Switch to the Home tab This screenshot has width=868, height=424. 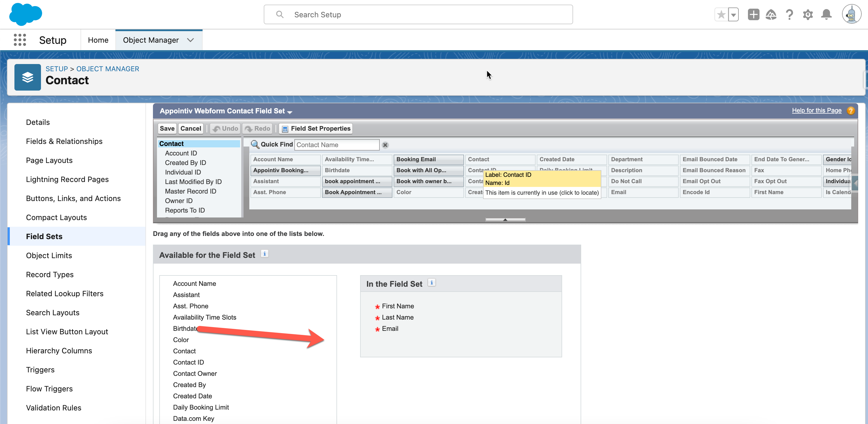[98, 40]
